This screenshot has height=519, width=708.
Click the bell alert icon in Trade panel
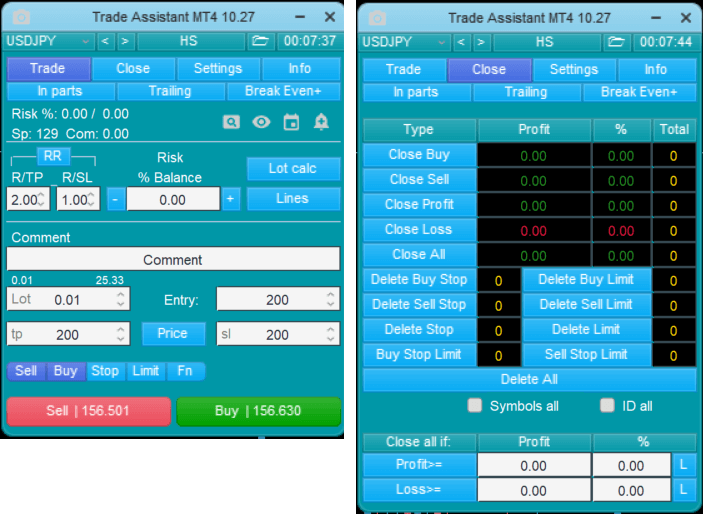pyautogui.click(x=321, y=122)
